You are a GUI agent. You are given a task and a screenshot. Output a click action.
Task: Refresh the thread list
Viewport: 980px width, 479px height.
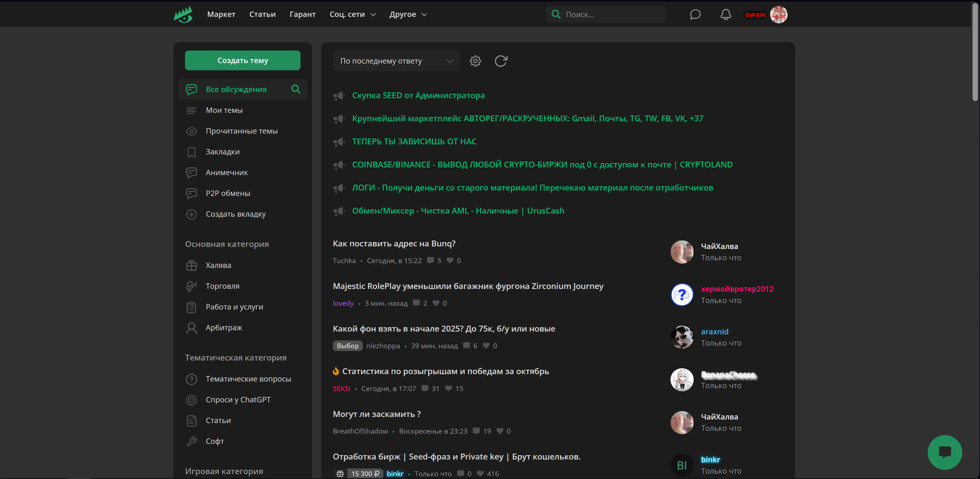click(501, 61)
